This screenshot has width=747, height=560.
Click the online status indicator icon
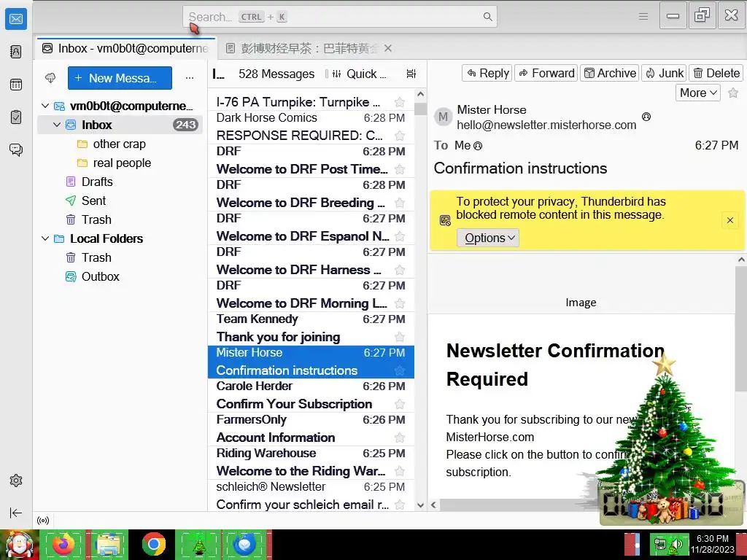coord(43,521)
